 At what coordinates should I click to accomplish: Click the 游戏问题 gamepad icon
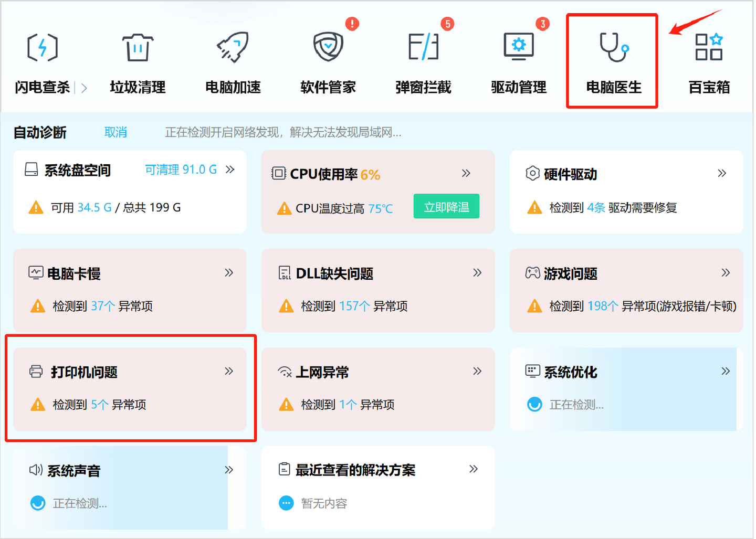[532, 273]
